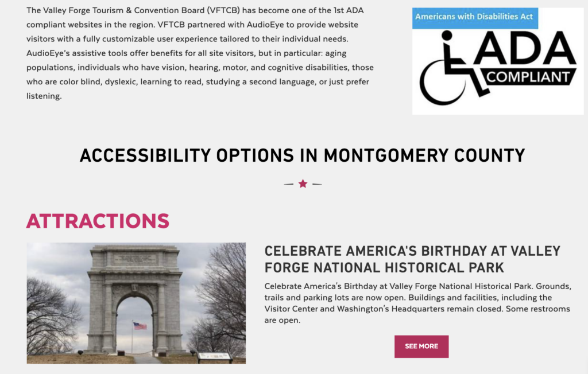
Task: Click the informational sign in the arch photo
Action: [x=214, y=356]
